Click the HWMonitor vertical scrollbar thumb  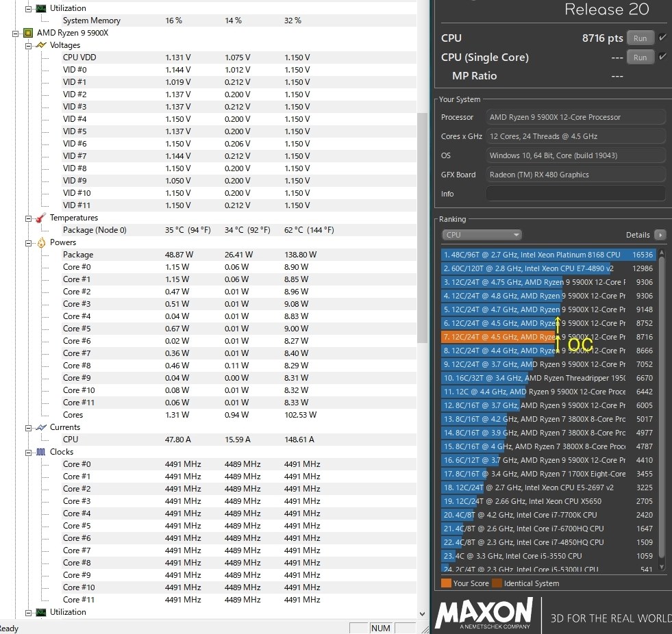pyautogui.click(x=422, y=227)
